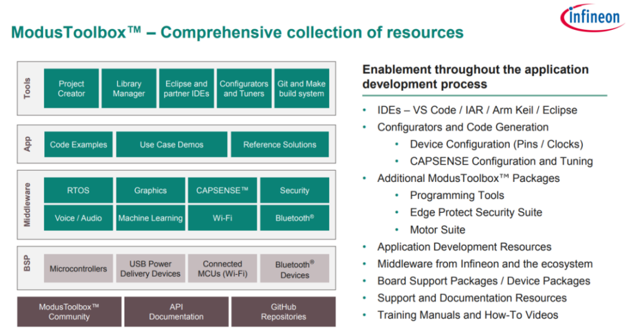This screenshot has height=334, width=644.
Task: Click 'Application Development Resources' bullet
Action: coord(464,247)
